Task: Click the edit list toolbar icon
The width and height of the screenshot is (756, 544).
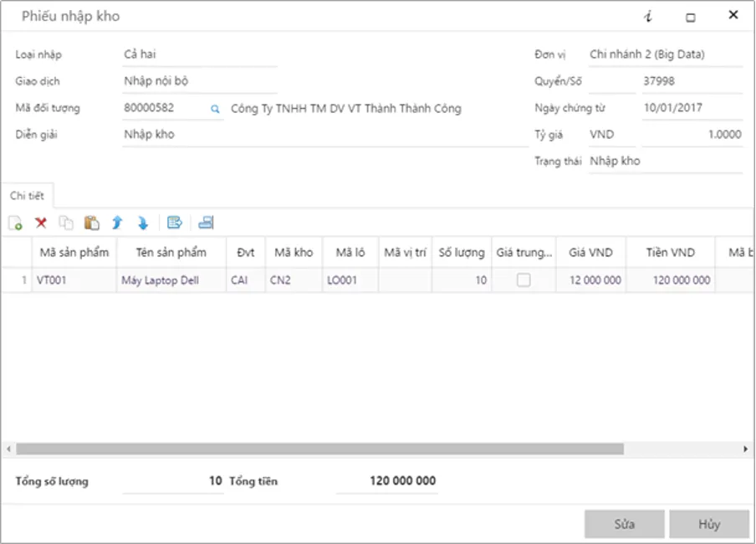Action: coord(175,223)
